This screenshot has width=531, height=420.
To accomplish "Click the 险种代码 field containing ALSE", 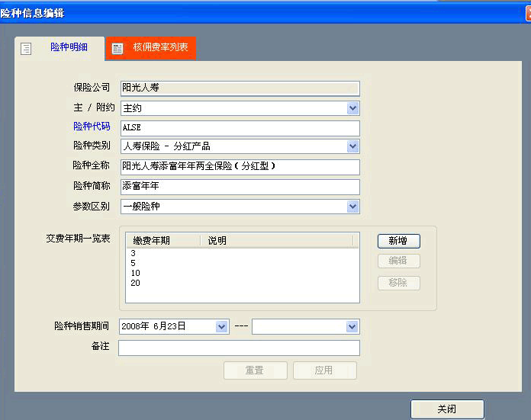I will (x=240, y=128).
